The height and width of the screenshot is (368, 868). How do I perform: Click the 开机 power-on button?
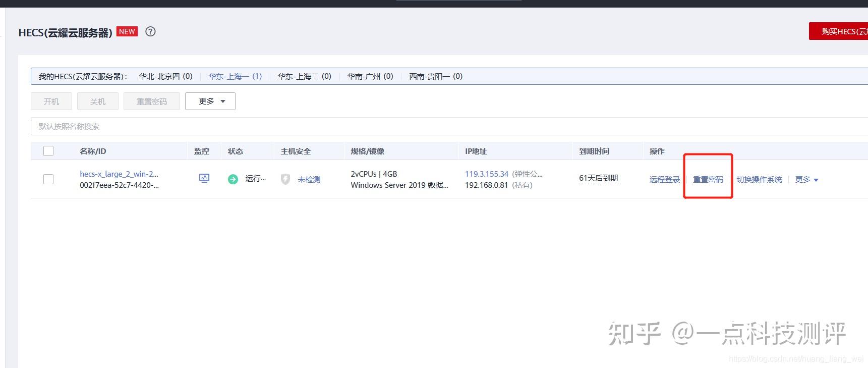tap(51, 101)
